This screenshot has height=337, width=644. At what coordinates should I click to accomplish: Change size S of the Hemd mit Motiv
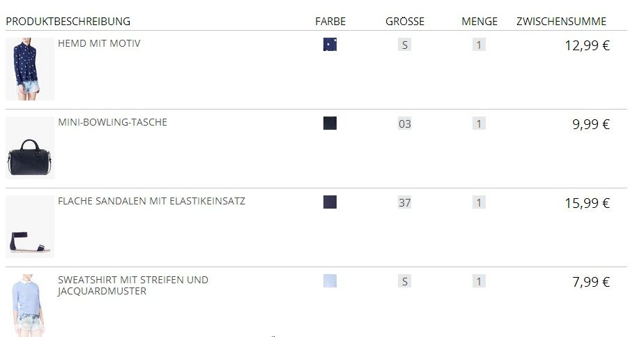pyautogui.click(x=404, y=45)
